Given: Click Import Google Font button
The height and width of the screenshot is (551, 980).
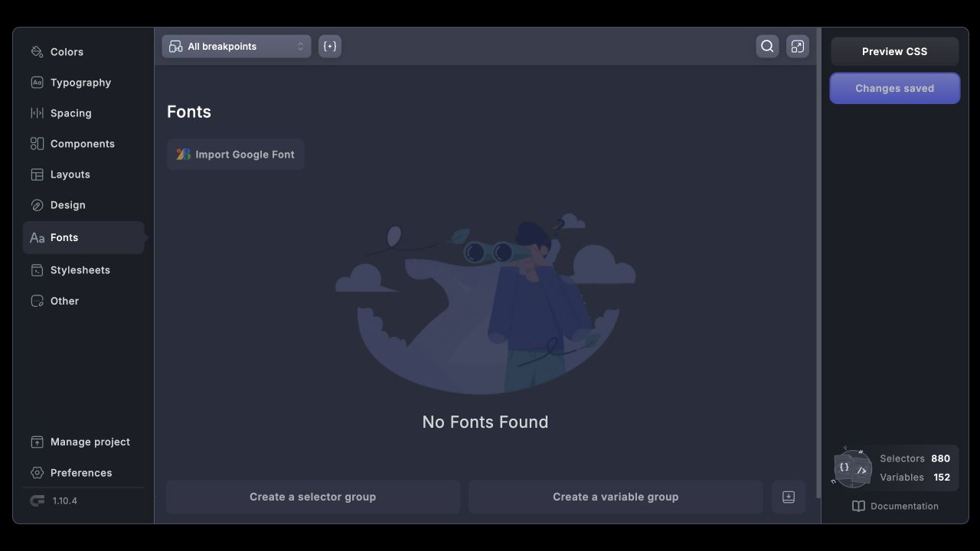Looking at the screenshot, I should (x=236, y=155).
